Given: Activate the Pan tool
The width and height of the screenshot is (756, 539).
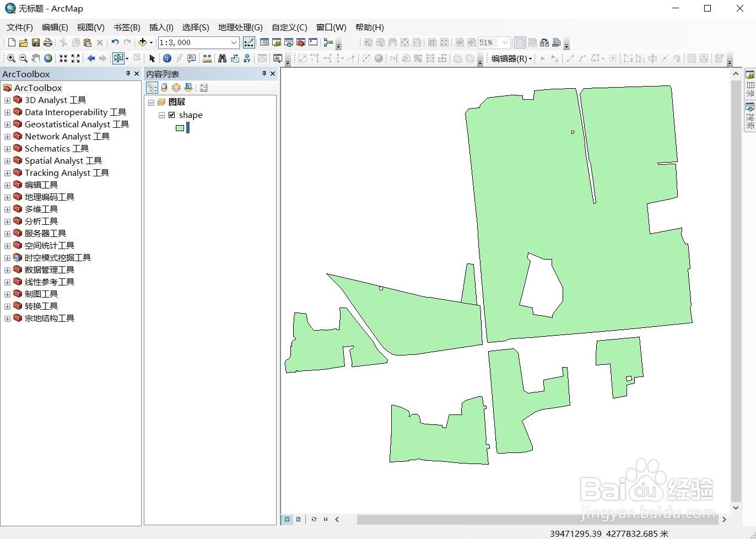Looking at the screenshot, I should pyautogui.click(x=35, y=58).
